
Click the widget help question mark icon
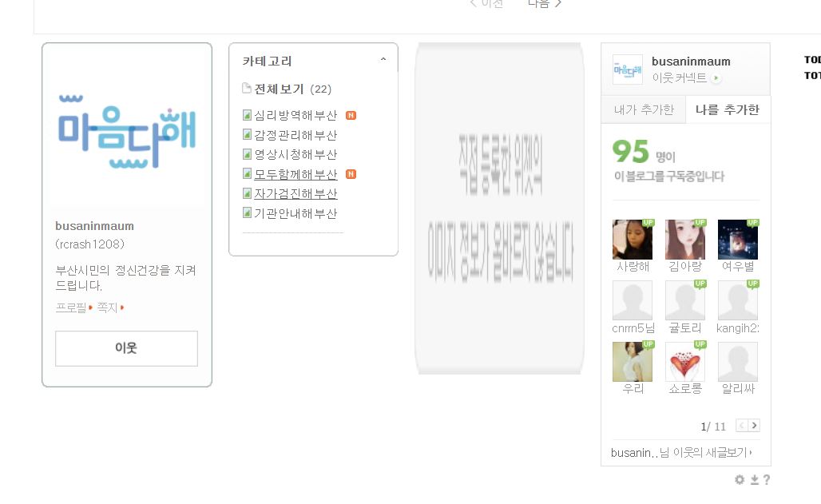[767, 479]
